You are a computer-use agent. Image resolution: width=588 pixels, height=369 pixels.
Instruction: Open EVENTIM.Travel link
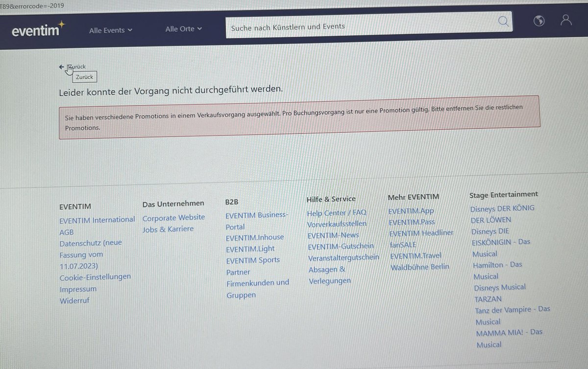click(x=416, y=255)
